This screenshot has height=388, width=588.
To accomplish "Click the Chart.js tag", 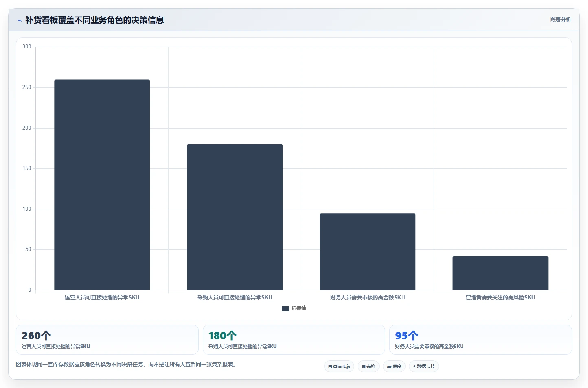I will pos(339,366).
